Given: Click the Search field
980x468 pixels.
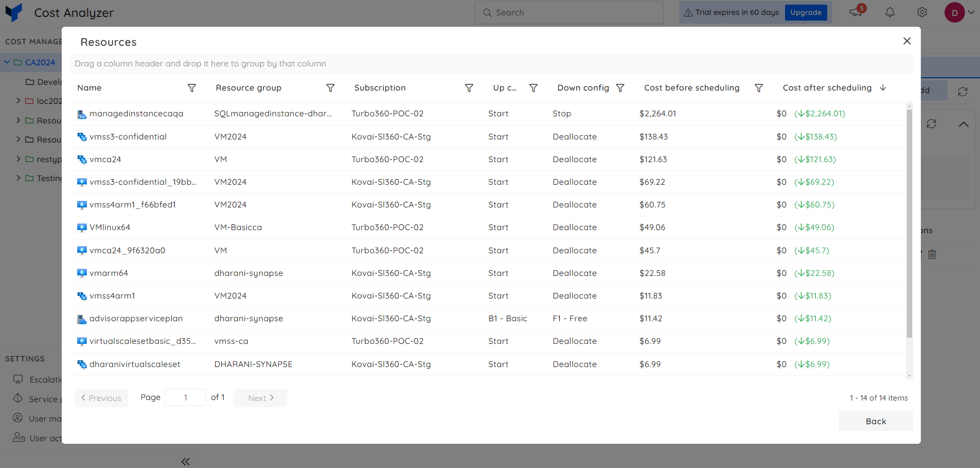Looking at the screenshot, I should point(569,12).
